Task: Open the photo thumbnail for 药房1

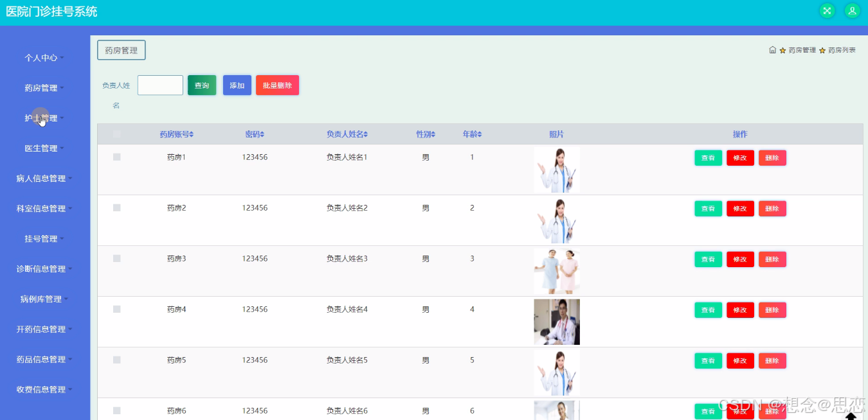Action: click(x=557, y=170)
